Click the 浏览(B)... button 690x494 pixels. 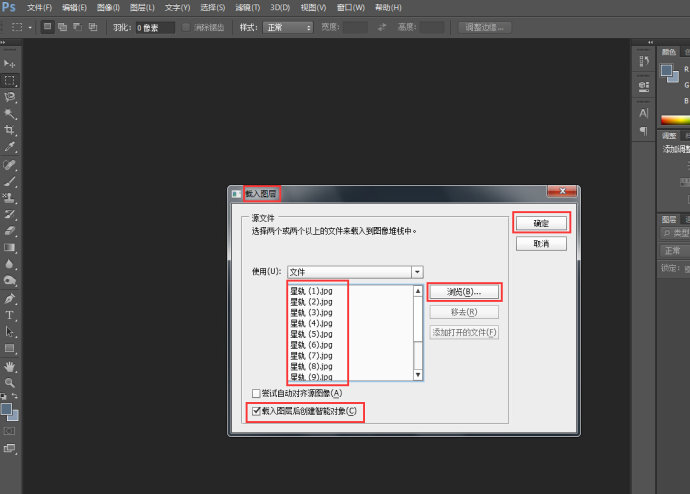pyautogui.click(x=464, y=292)
